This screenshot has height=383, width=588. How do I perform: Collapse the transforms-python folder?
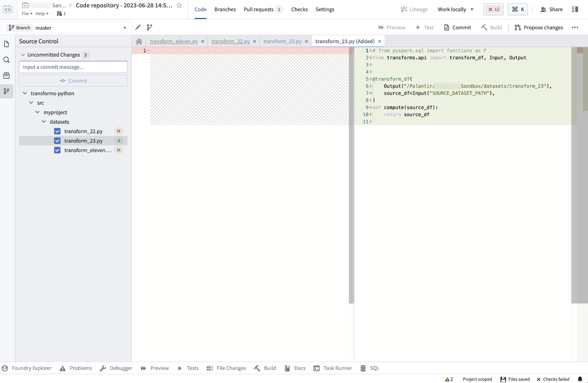click(25, 93)
